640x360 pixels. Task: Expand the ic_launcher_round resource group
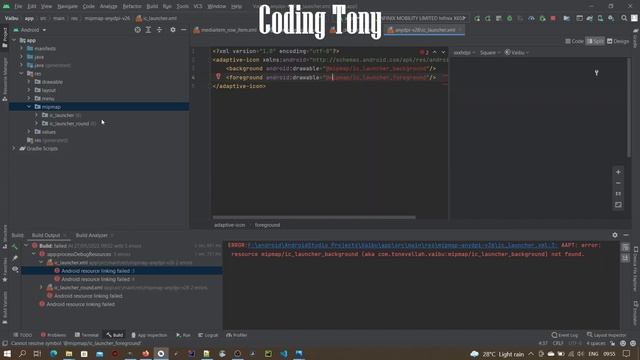tap(36, 123)
